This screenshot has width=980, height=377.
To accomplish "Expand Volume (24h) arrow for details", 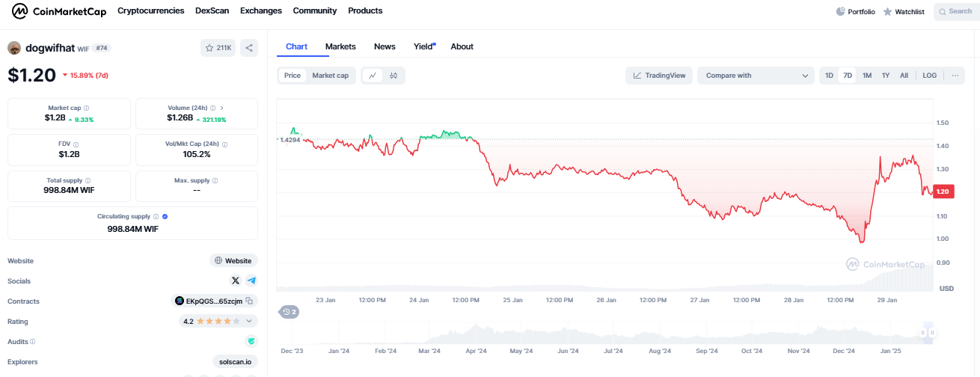I will coord(221,108).
